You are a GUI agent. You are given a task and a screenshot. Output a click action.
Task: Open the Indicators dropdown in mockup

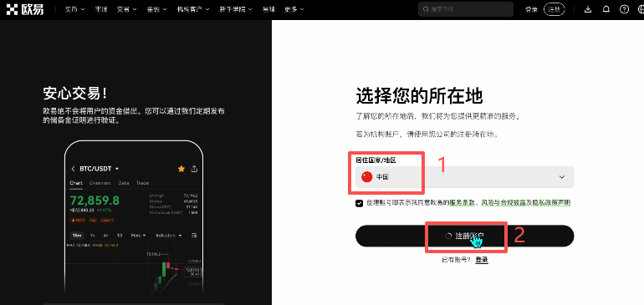pyautogui.click(x=169, y=235)
